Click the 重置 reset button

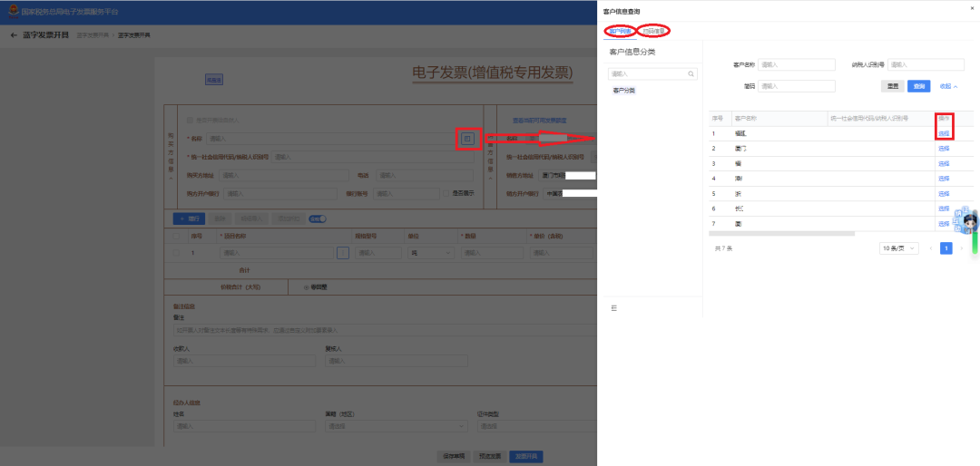(893, 86)
